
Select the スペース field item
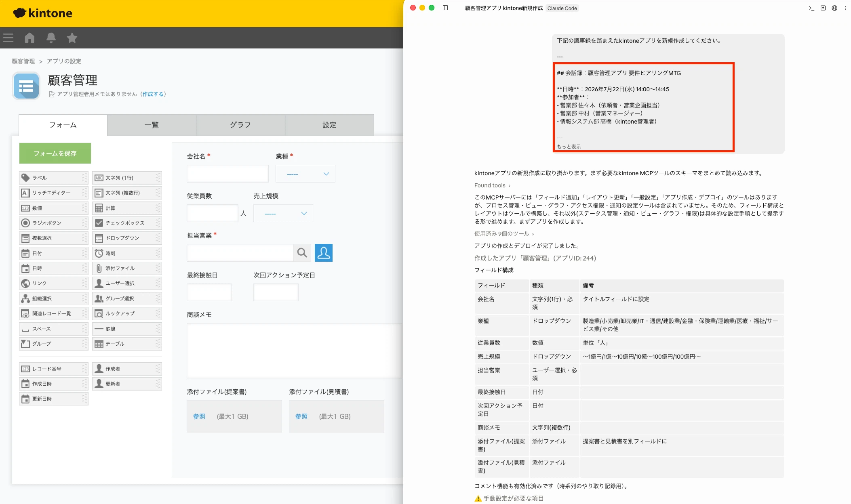(x=53, y=329)
